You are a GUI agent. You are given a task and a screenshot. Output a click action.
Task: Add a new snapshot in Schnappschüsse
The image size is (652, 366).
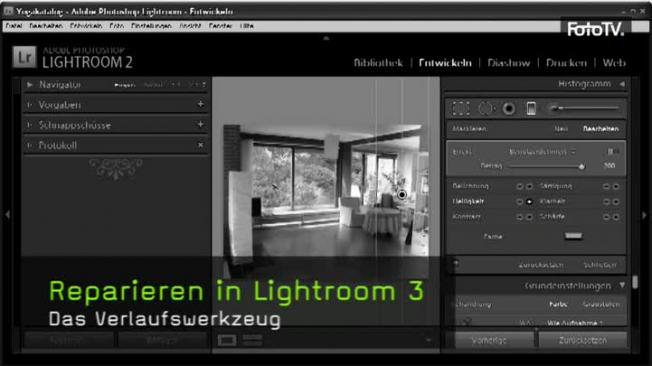(200, 124)
